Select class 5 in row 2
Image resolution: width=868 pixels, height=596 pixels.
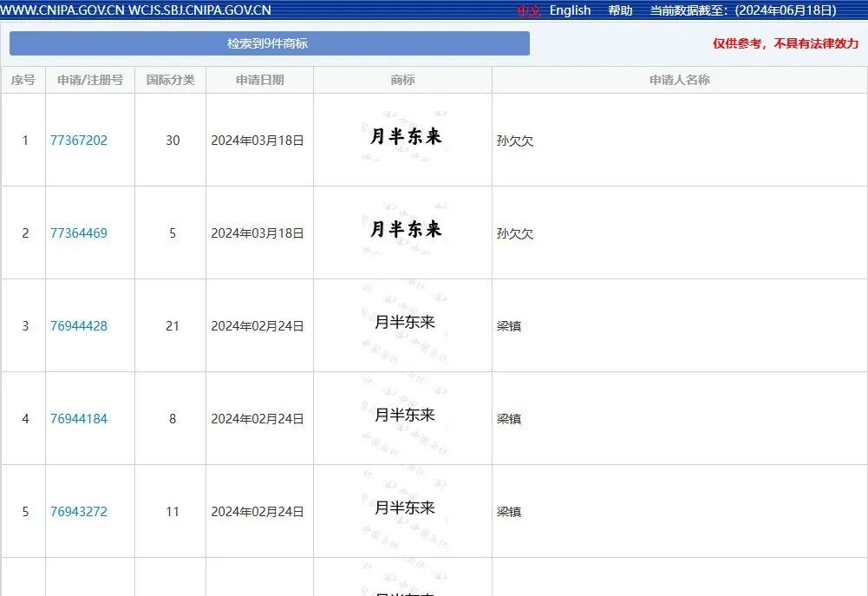[173, 233]
